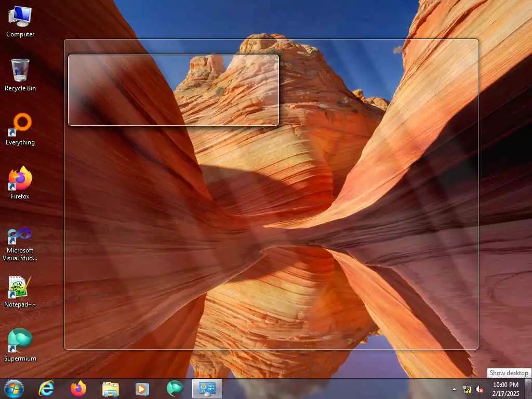The width and height of the screenshot is (532, 399).
Task: Open Windows Media Player from the taskbar
Action: 142,389
